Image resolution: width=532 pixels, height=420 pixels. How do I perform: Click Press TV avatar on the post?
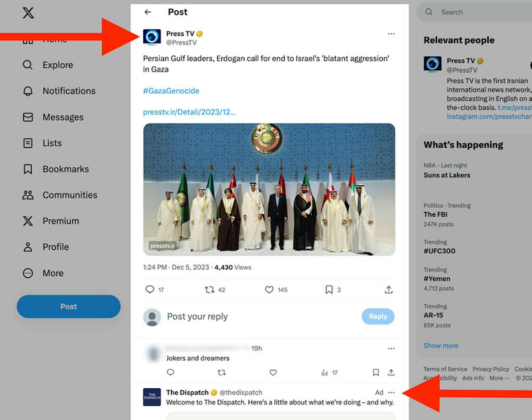click(152, 37)
